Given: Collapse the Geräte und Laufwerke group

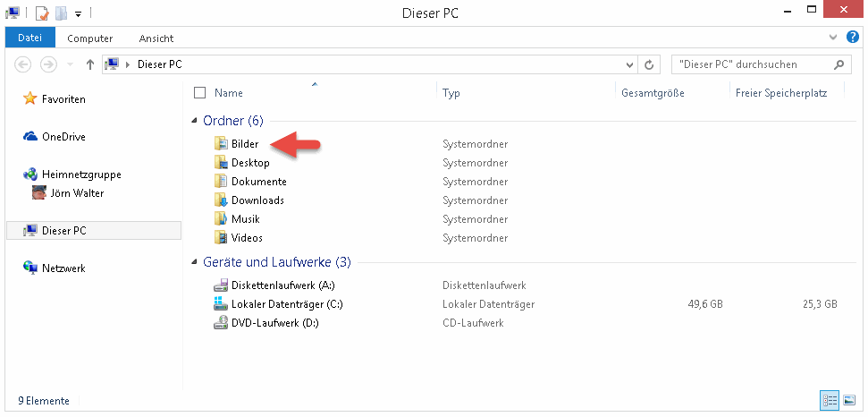Looking at the screenshot, I should [195, 263].
